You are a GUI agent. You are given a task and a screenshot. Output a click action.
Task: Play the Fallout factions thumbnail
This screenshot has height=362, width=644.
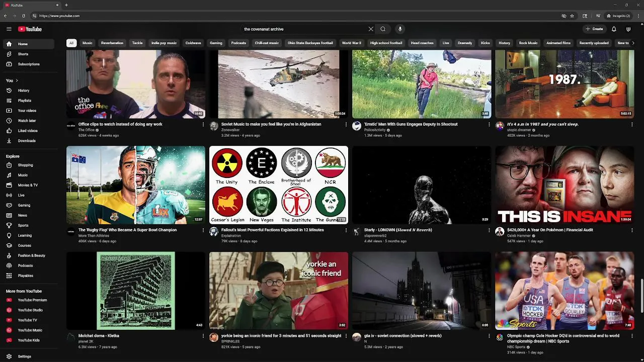coord(279,185)
